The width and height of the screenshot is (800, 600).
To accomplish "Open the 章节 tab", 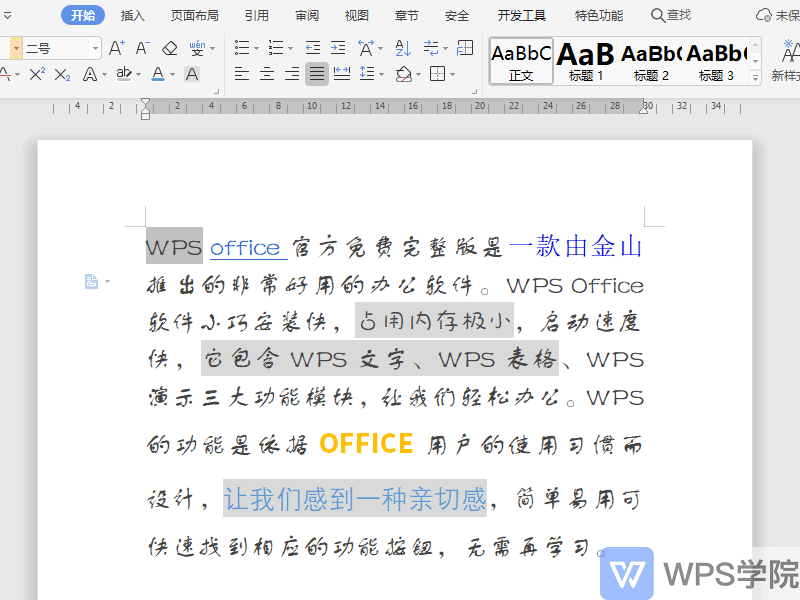I will pyautogui.click(x=407, y=16).
